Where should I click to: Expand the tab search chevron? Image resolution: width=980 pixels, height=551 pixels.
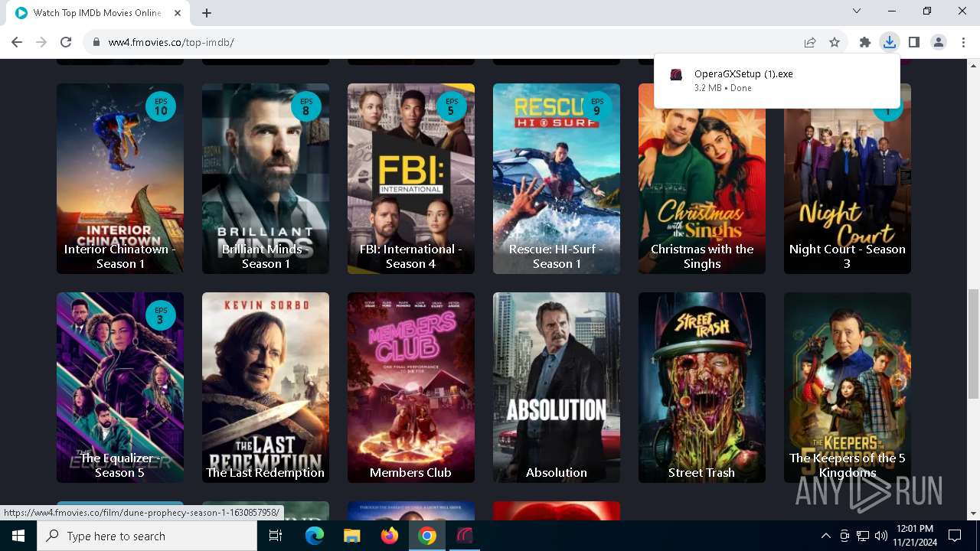click(857, 11)
